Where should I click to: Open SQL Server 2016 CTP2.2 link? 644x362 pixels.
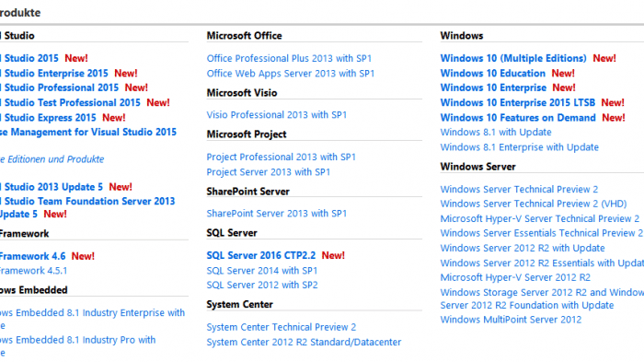pyautogui.click(x=261, y=255)
